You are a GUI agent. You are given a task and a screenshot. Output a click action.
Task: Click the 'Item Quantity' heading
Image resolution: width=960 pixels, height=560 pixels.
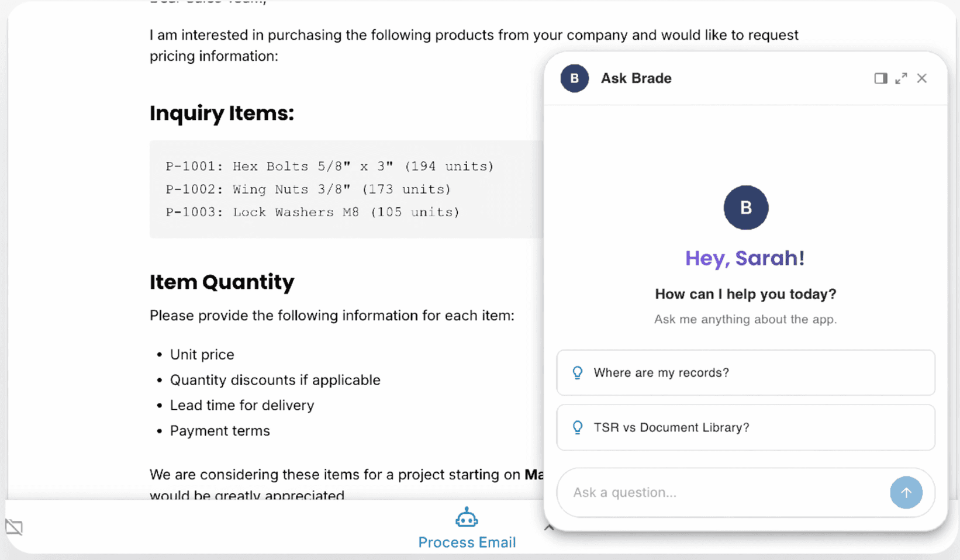click(x=222, y=282)
